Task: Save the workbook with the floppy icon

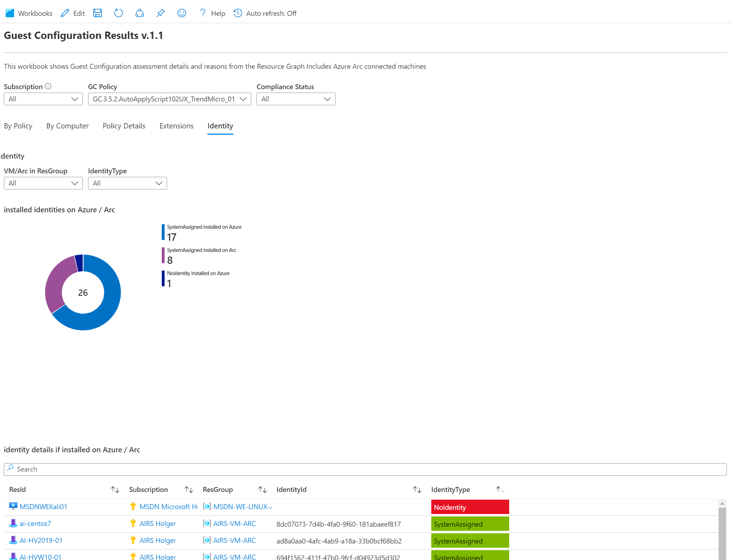Action: (98, 13)
